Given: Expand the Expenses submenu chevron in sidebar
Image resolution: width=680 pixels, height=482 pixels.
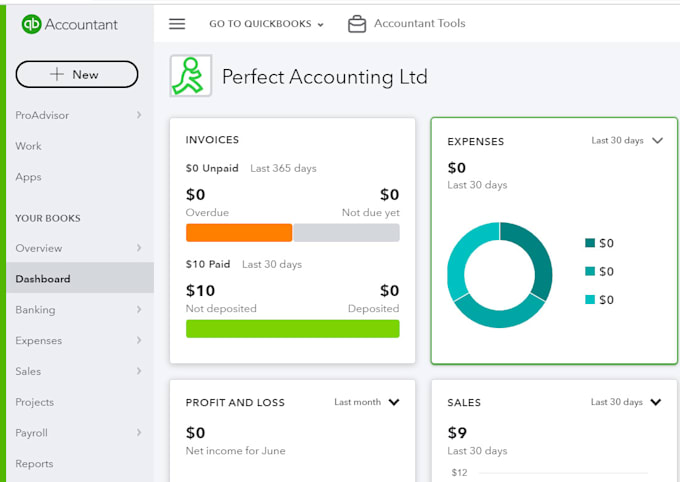Looking at the screenshot, I should (139, 340).
